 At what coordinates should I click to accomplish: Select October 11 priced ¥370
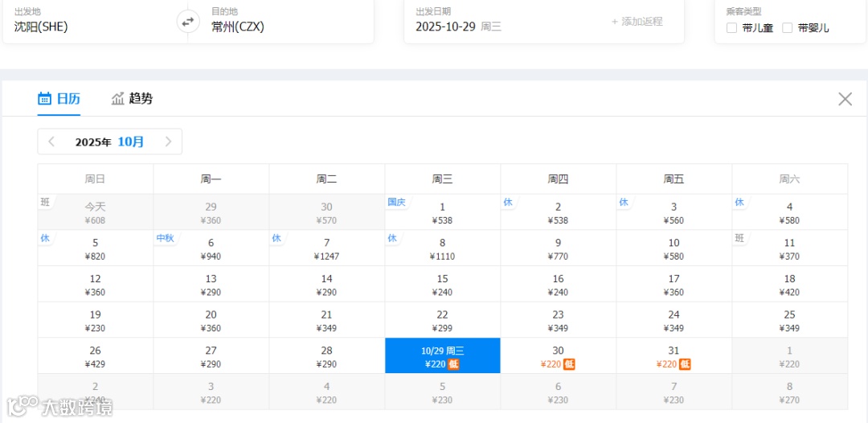click(790, 248)
